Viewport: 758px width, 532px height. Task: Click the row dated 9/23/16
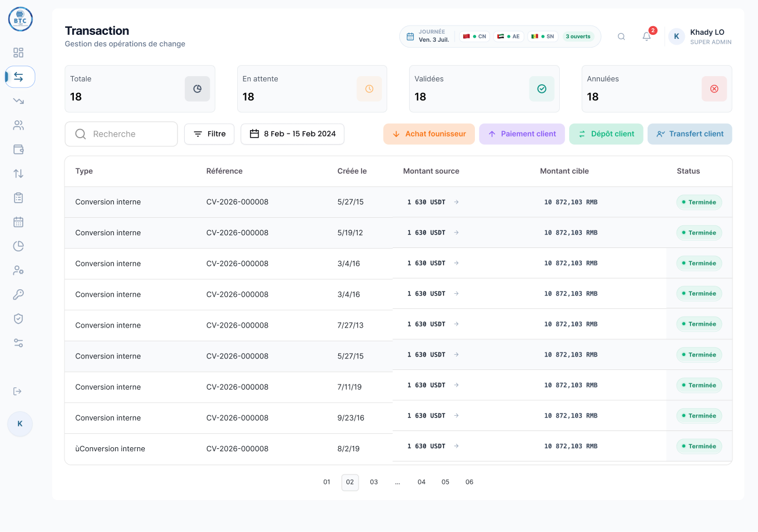pos(398,418)
